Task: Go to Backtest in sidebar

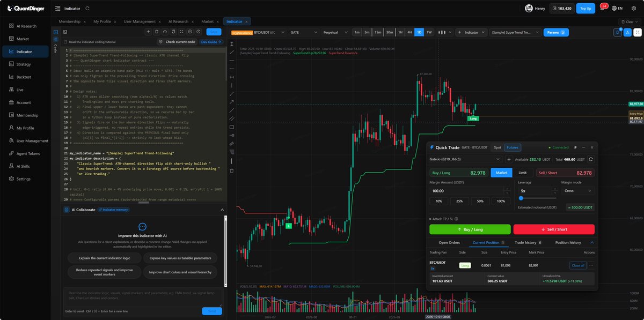Action: [x=26, y=77]
